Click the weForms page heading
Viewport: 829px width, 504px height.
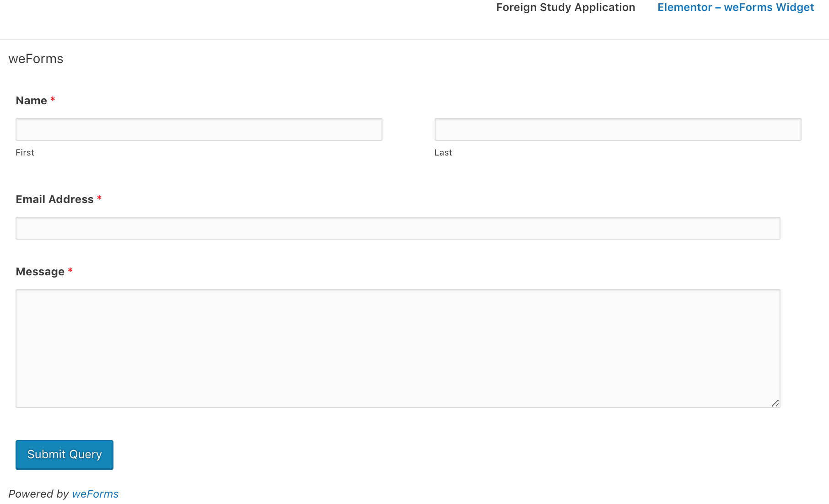coord(36,59)
